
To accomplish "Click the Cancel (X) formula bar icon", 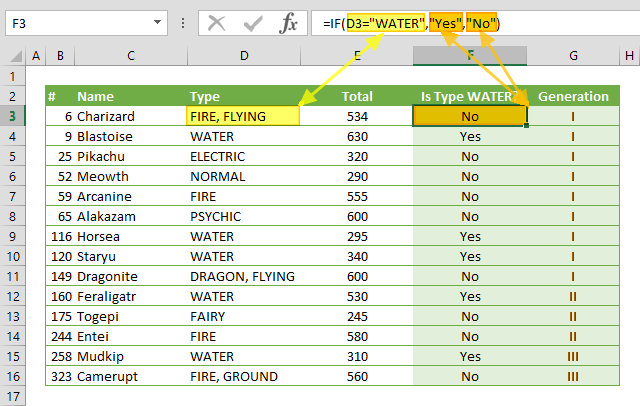I will coord(217,23).
